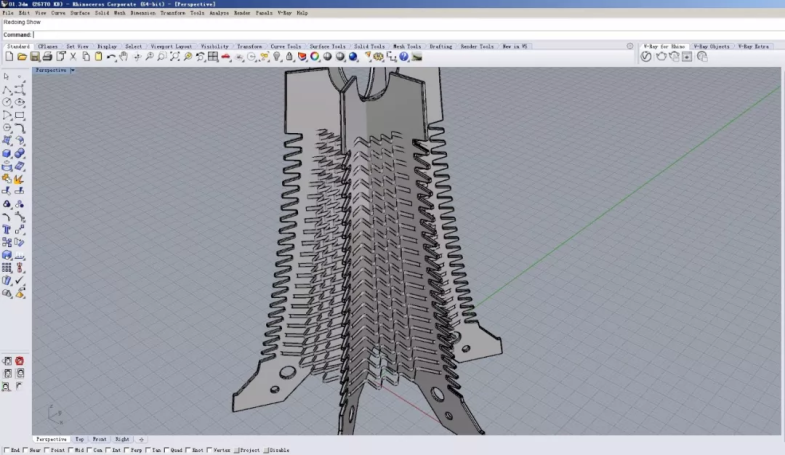
Task: Open the Perspective viewport title dropdown arrow
Action: (71, 70)
